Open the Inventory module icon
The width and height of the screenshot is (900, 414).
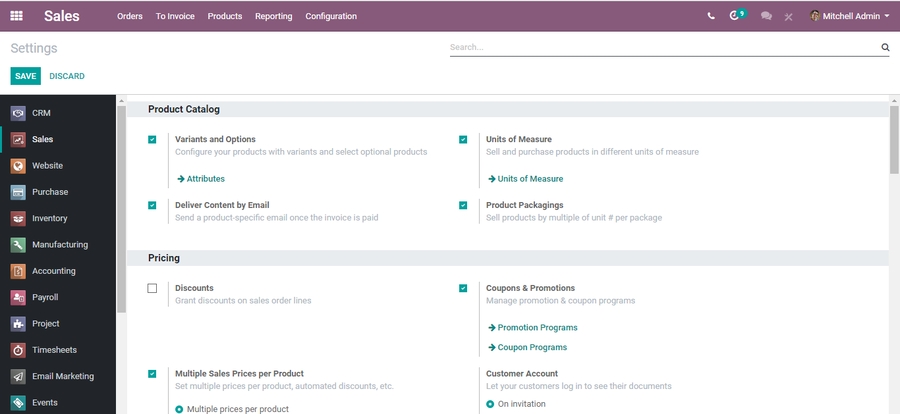[18, 218]
